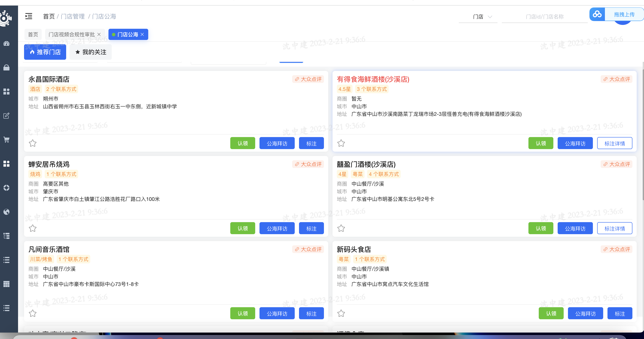Collapse the sidebar with the hamburger icon
The height and width of the screenshot is (339, 644).
29,17
